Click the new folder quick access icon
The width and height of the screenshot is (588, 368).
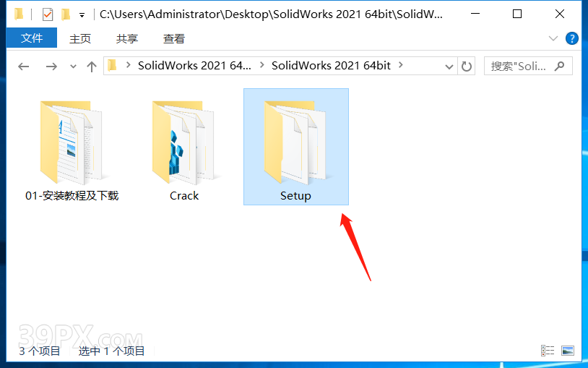tap(66, 14)
